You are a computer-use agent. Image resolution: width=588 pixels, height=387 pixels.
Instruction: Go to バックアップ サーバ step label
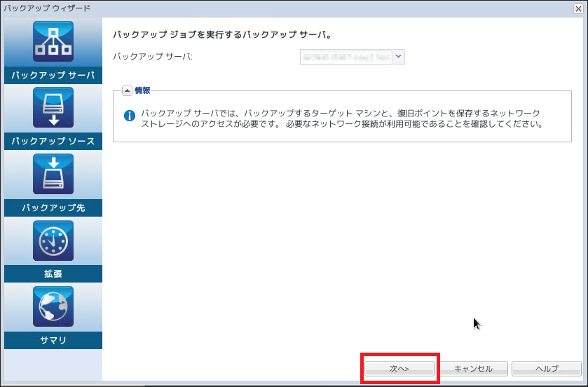pyautogui.click(x=53, y=76)
